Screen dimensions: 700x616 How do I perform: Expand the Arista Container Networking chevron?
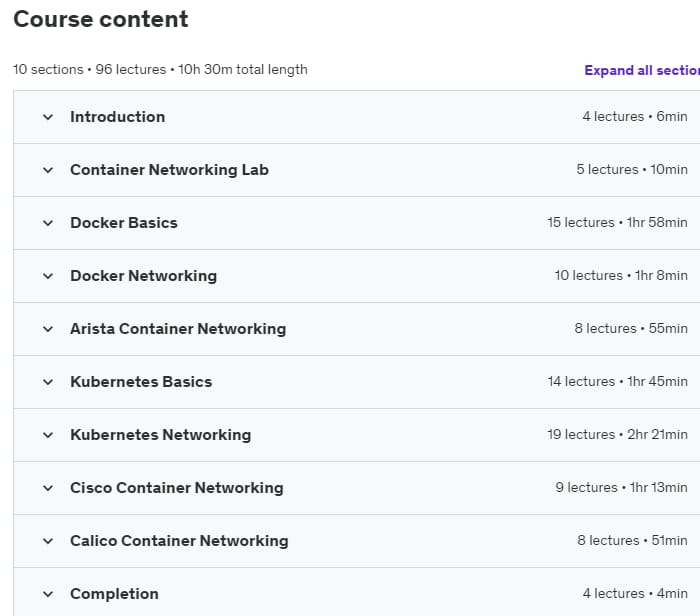tap(48, 329)
